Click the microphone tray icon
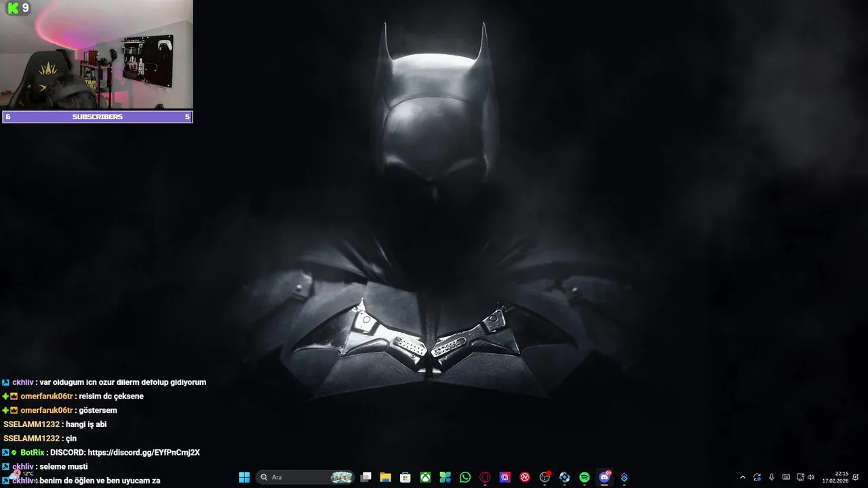Screen dimensions: 868x488 click(x=772, y=477)
